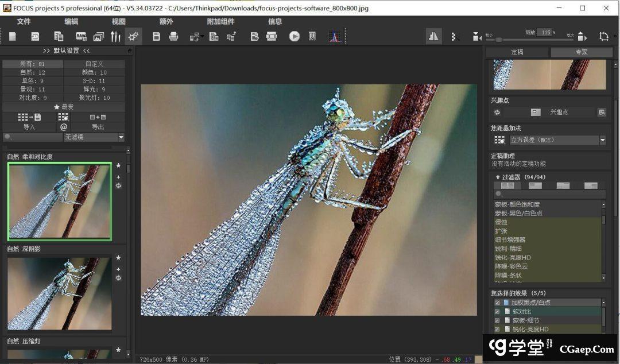Open the 文件 menu
This screenshot has width=620, height=364.
pos(24,21)
